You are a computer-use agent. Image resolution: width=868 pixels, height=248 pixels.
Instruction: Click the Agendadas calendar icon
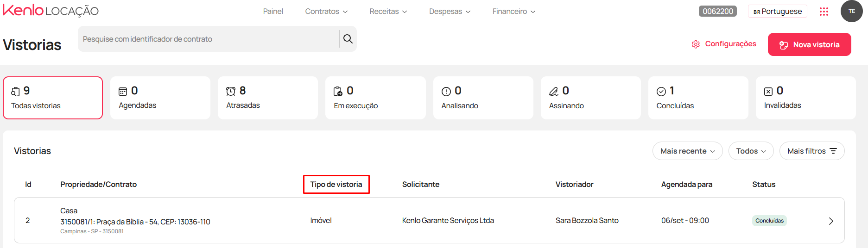click(x=123, y=92)
